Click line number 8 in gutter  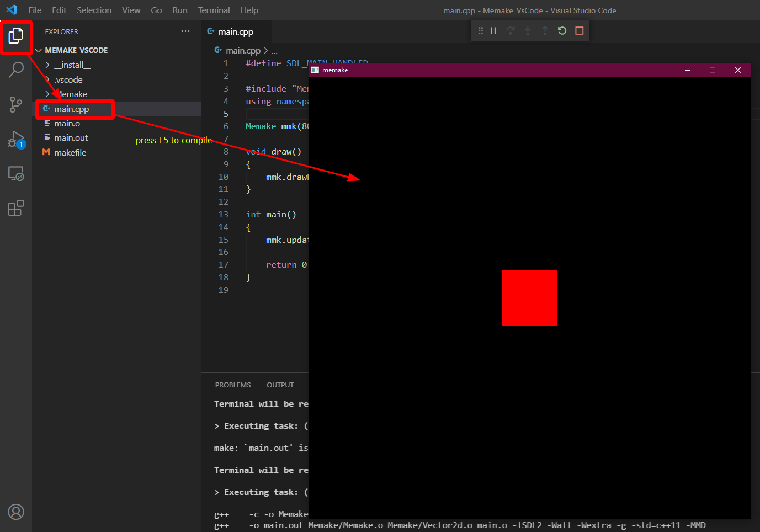pos(226,152)
